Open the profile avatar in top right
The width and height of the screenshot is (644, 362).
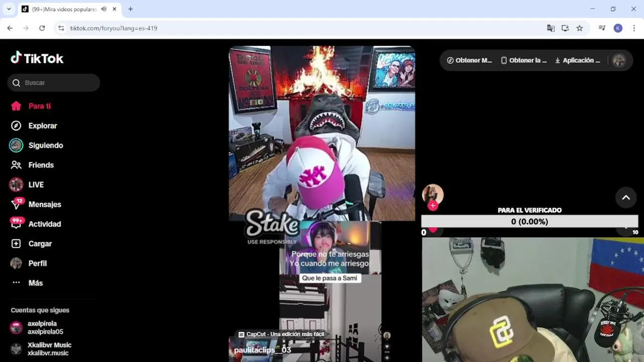[619, 60]
